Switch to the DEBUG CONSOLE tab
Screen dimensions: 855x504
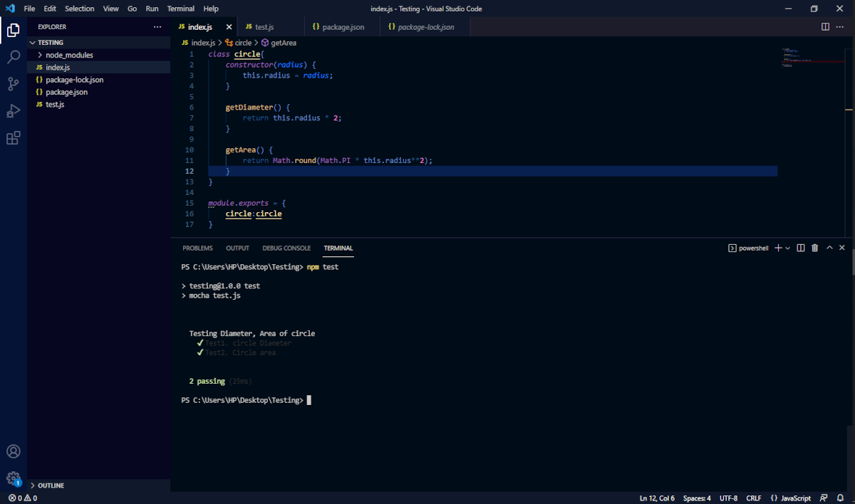[286, 248]
